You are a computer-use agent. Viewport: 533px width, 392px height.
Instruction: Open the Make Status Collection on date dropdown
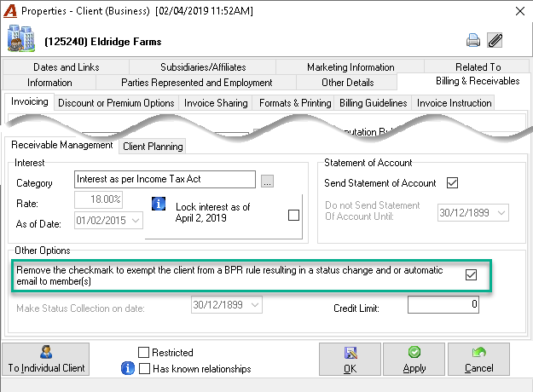point(255,305)
